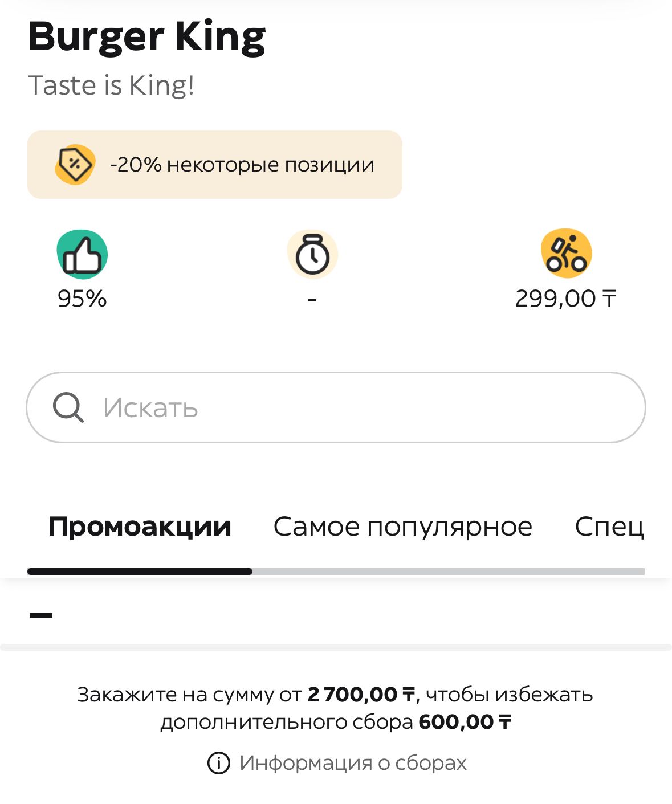
Task: Click the Taste is King! subtitle
Action: (111, 85)
